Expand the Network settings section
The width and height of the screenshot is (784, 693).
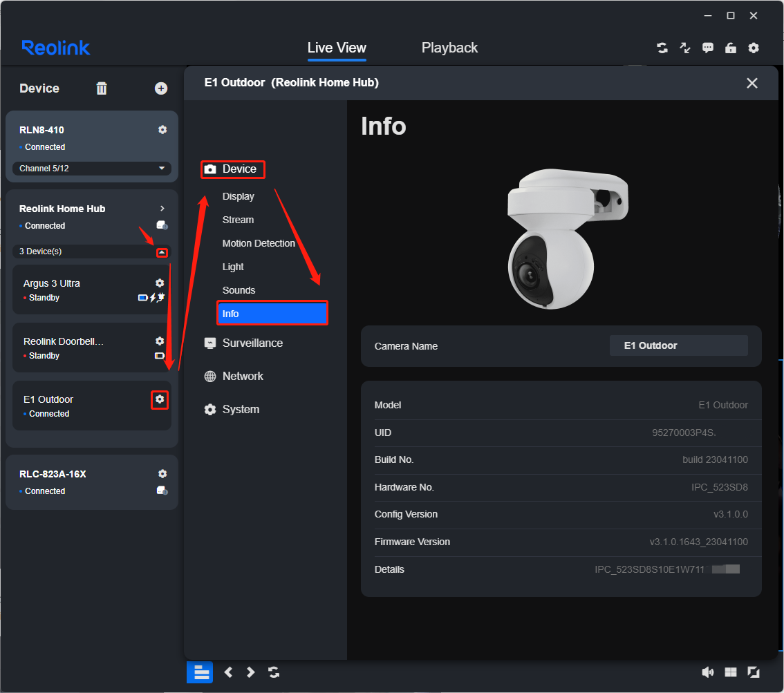point(234,377)
